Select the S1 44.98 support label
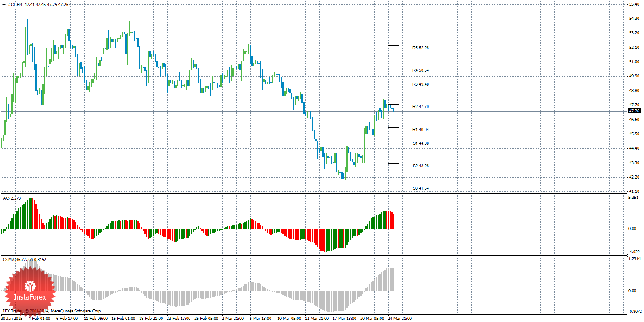 coord(420,143)
